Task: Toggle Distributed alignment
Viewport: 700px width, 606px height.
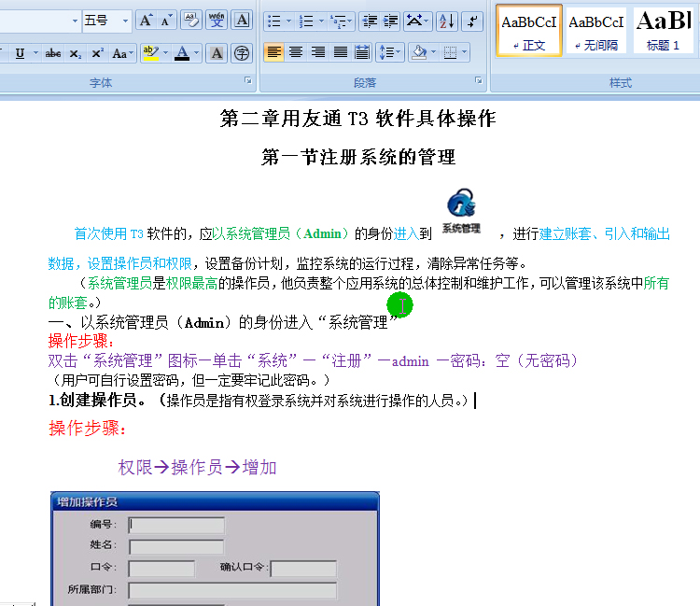Action: coord(362,52)
